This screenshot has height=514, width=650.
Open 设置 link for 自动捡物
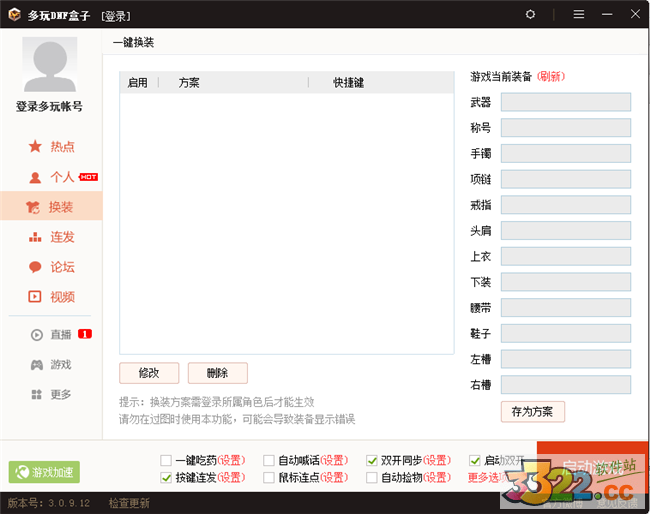click(x=437, y=478)
